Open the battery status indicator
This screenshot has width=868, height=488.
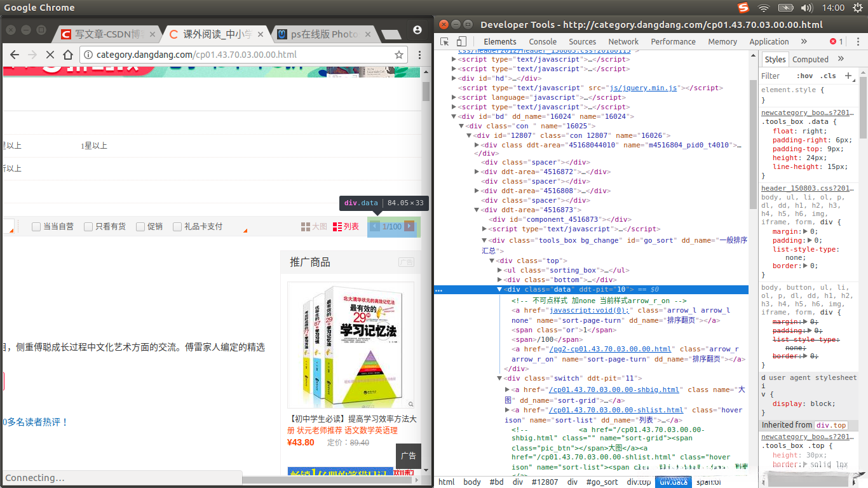(786, 8)
